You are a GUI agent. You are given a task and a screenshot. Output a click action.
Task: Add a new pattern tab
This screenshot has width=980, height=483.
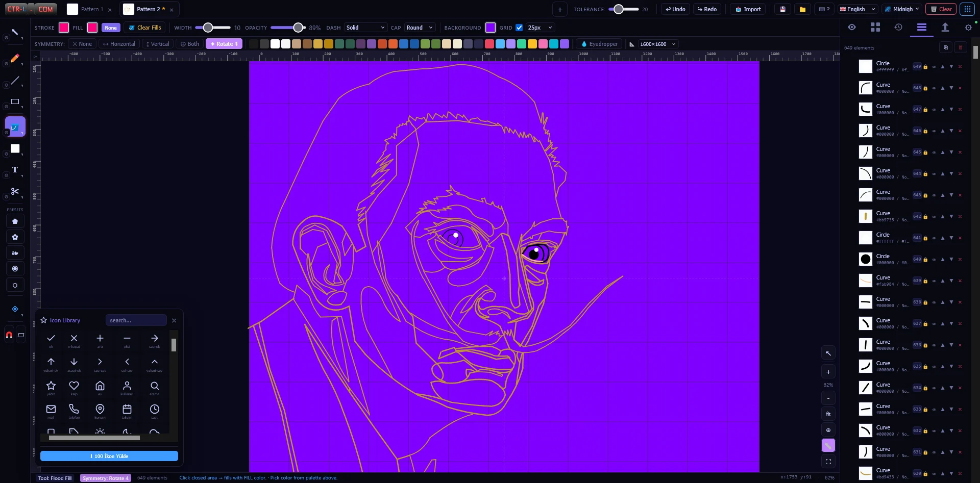tap(560, 9)
